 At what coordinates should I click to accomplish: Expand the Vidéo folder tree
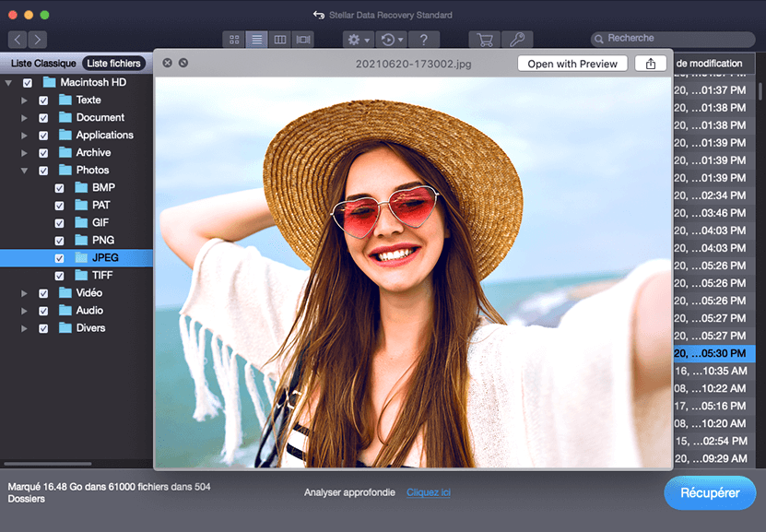pos(24,292)
